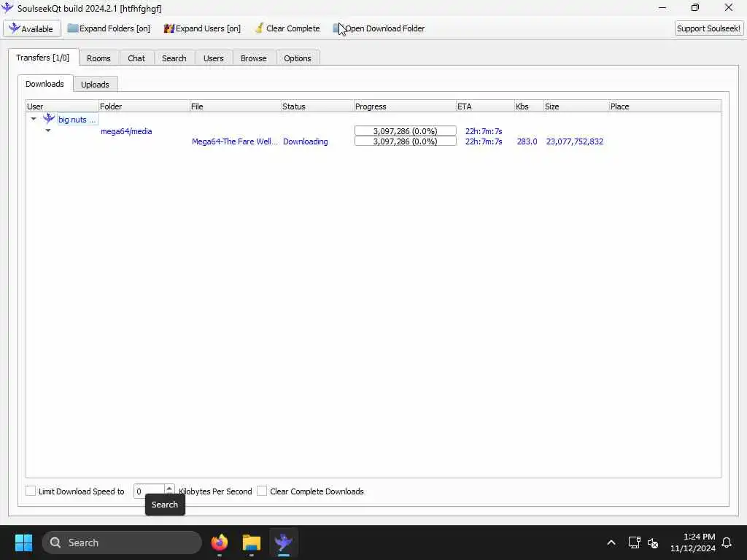Click the Mega64 file progress bar
The width and height of the screenshot is (747, 560).
406,141
